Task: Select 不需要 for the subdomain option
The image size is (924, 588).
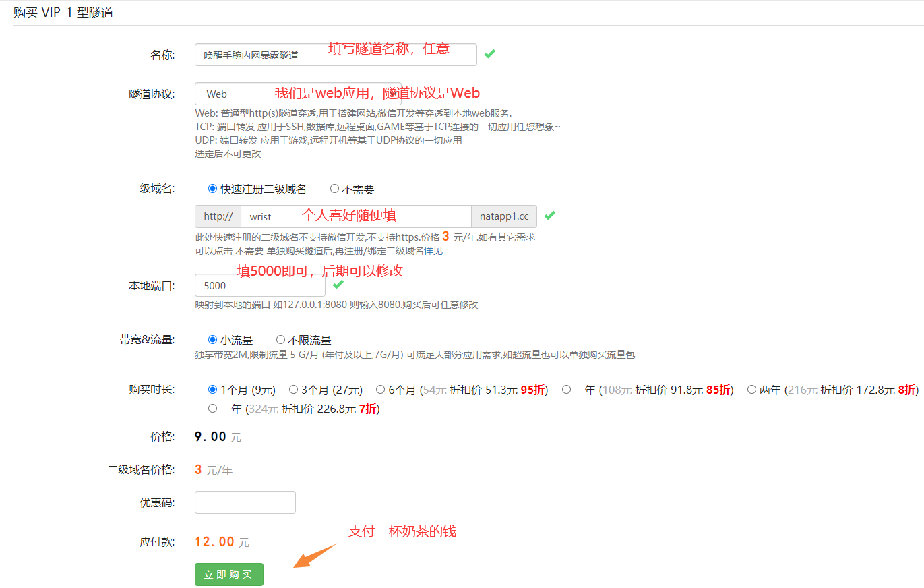Action: (334, 188)
